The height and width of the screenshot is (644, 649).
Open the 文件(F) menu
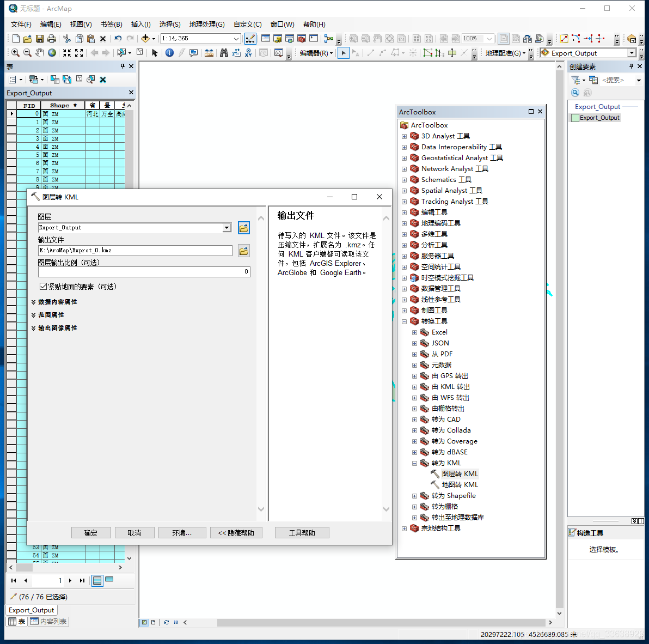pyautogui.click(x=21, y=24)
